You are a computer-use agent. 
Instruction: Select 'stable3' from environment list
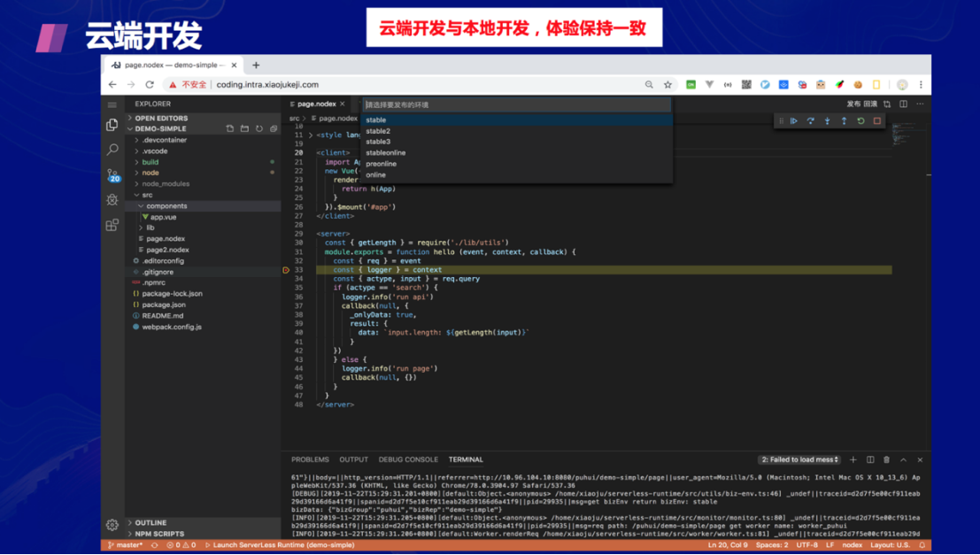coord(516,142)
